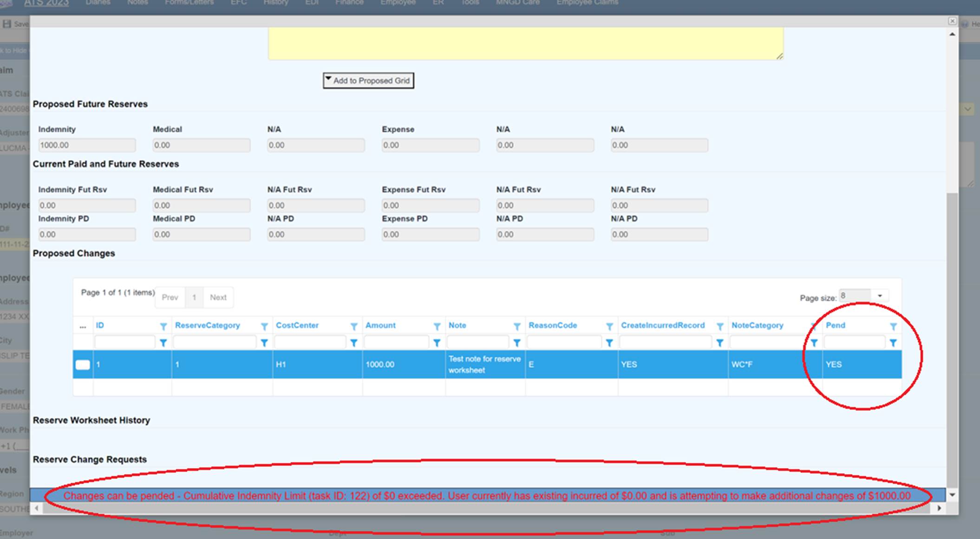Click the CreateIncurredRecord filter funnel icon
The image size is (980, 539).
pyautogui.click(x=719, y=327)
